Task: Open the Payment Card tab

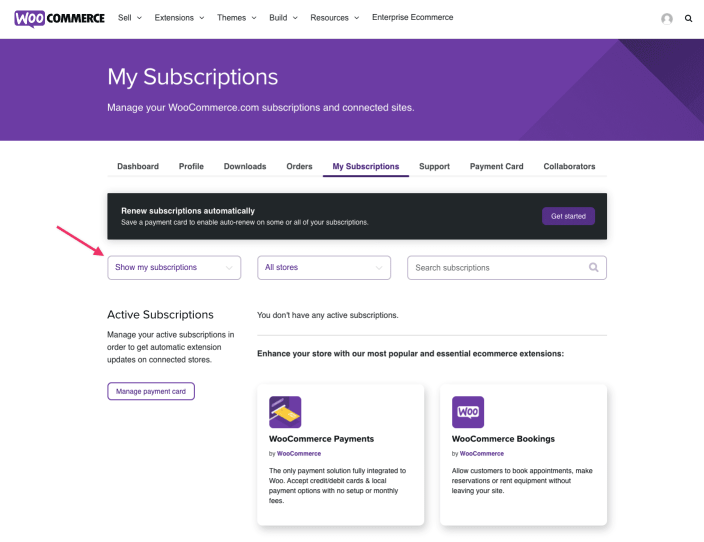Action: tap(497, 167)
